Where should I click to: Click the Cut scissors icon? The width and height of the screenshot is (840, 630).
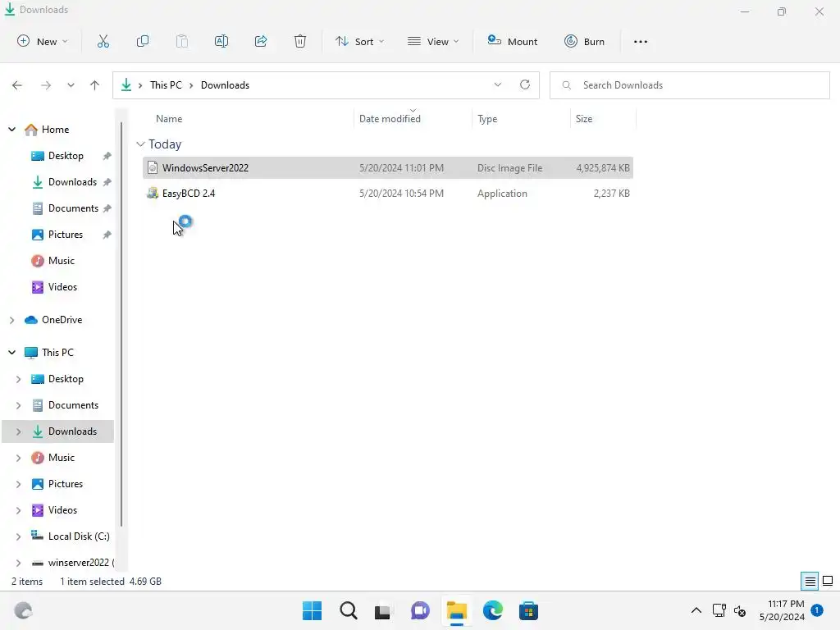(x=103, y=41)
